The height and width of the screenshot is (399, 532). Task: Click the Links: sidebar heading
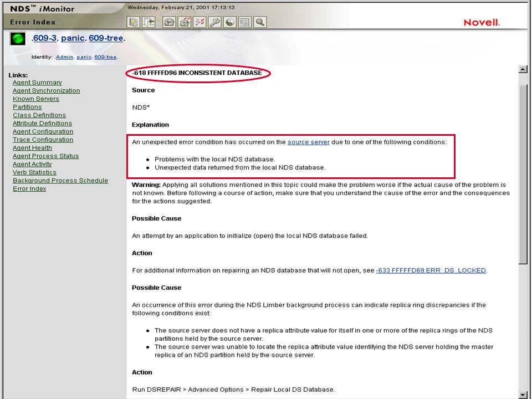(x=18, y=75)
